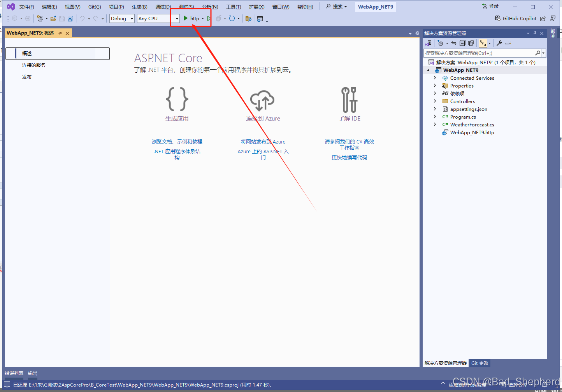Screen dimensions: 562x392
Task: Expand the Program.cs node
Action: [x=435, y=117]
